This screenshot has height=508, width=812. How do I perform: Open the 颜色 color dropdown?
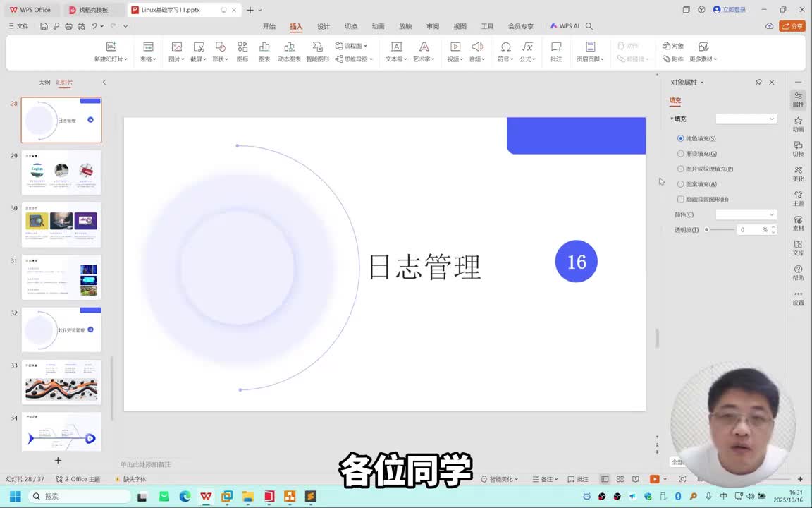tap(746, 214)
